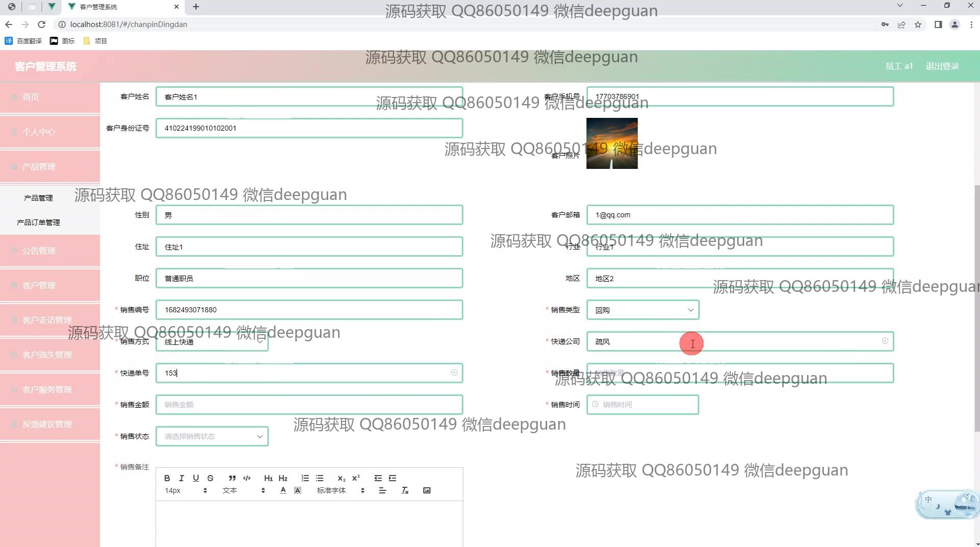Insert an image into the editor

(x=427, y=490)
